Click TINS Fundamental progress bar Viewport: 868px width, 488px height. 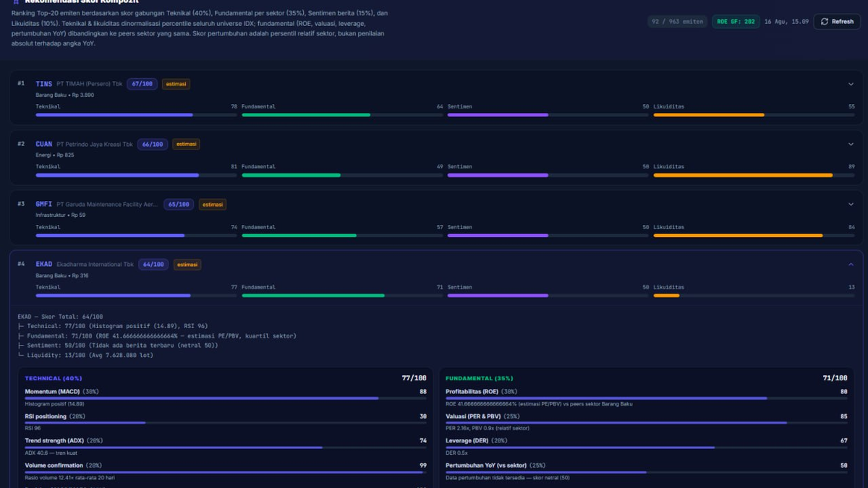[342, 115]
